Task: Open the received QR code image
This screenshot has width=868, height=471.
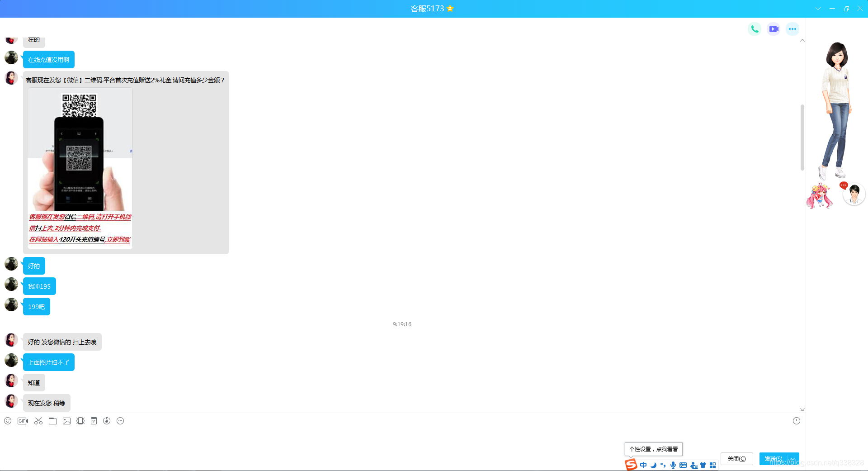Action: click(x=80, y=168)
